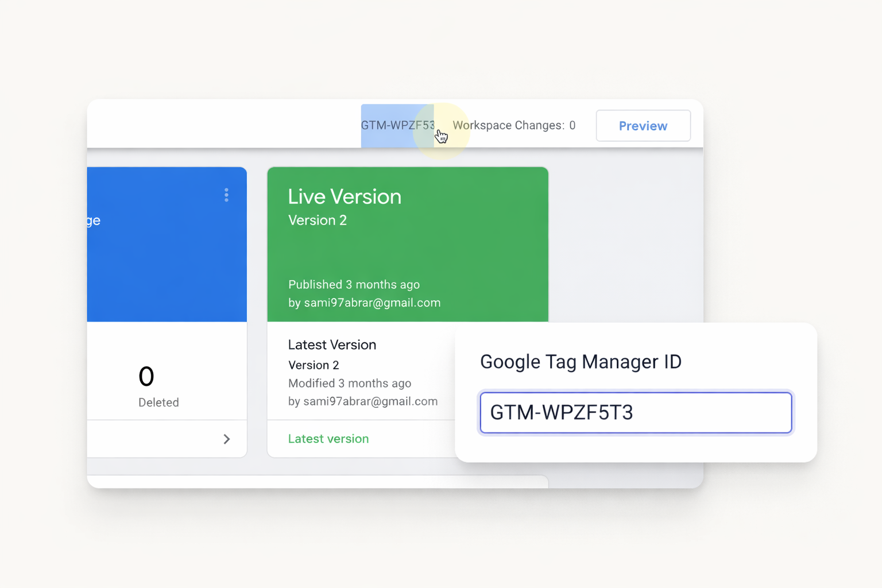Viewport: 882px width, 588px height.
Task: Click Version 2 under Latest Version
Action: click(313, 365)
